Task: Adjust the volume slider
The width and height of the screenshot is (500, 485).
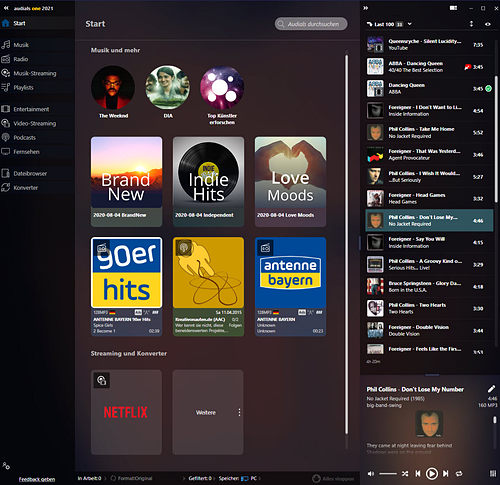Action: pyautogui.click(x=388, y=474)
